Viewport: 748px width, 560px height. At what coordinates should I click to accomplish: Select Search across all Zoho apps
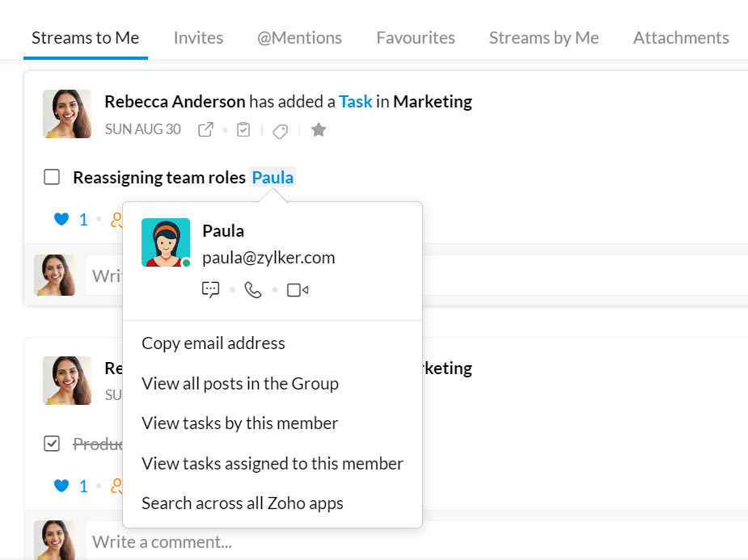(x=243, y=503)
